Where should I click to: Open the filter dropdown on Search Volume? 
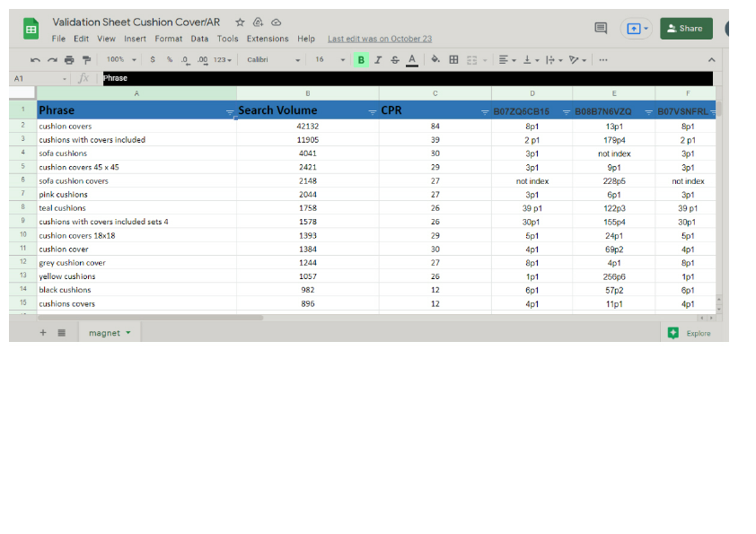(x=373, y=109)
